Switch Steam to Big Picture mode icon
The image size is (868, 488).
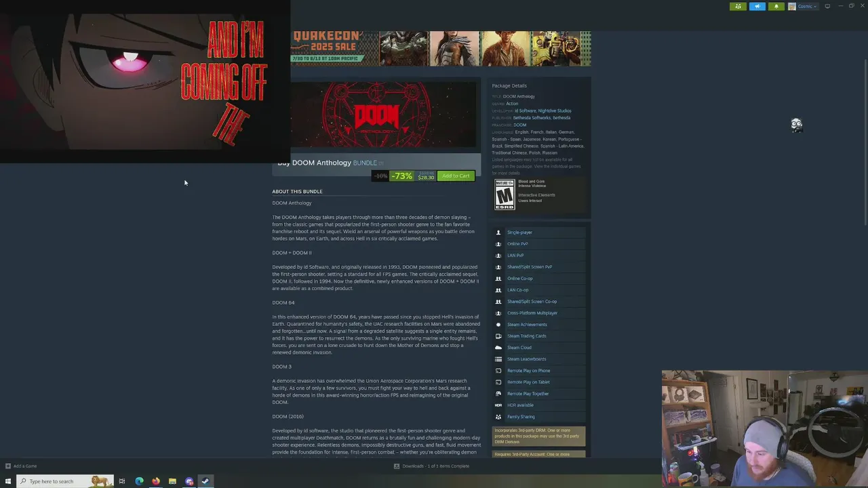[x=827, y=6]
